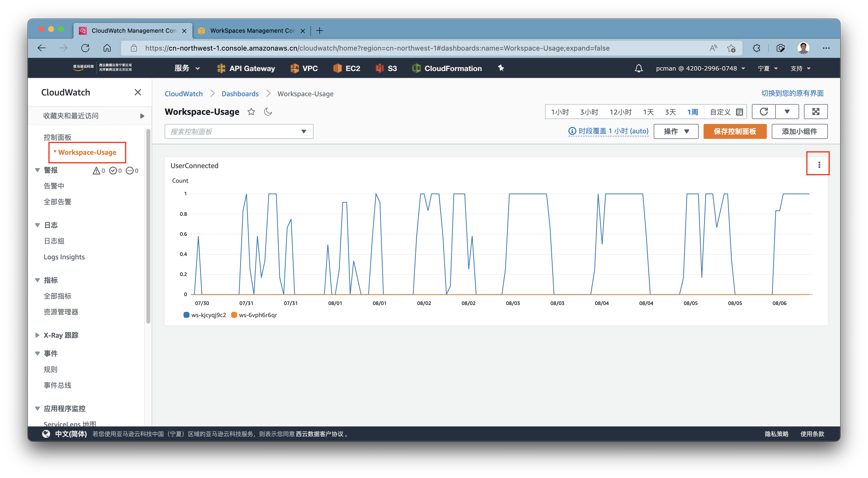Collapse the 事件 events section
Screen dimensions: 868x478
pyautogui.click(x=37, y=354)
